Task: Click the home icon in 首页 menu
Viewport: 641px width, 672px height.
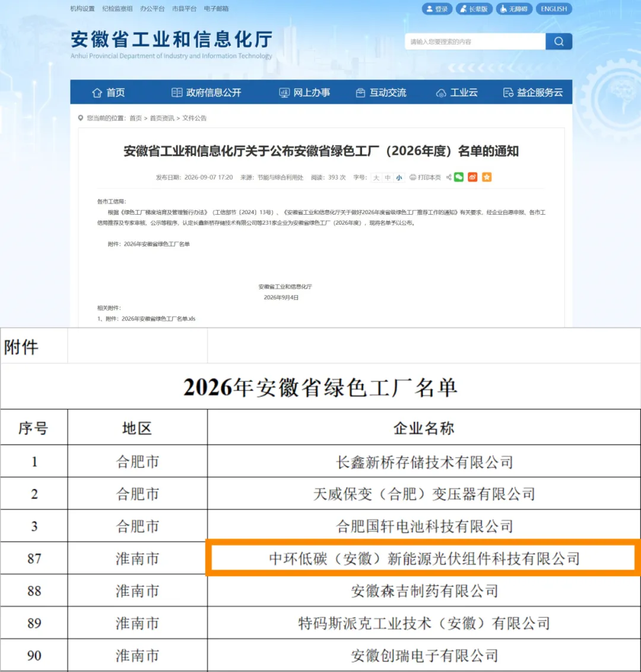Action: (97, 93)
